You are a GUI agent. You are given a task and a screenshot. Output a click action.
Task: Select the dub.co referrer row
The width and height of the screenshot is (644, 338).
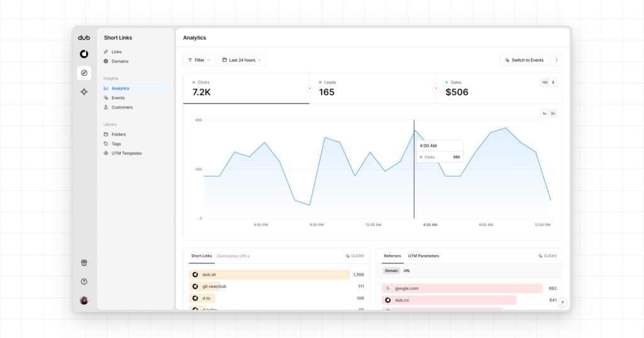pos(469,300)
